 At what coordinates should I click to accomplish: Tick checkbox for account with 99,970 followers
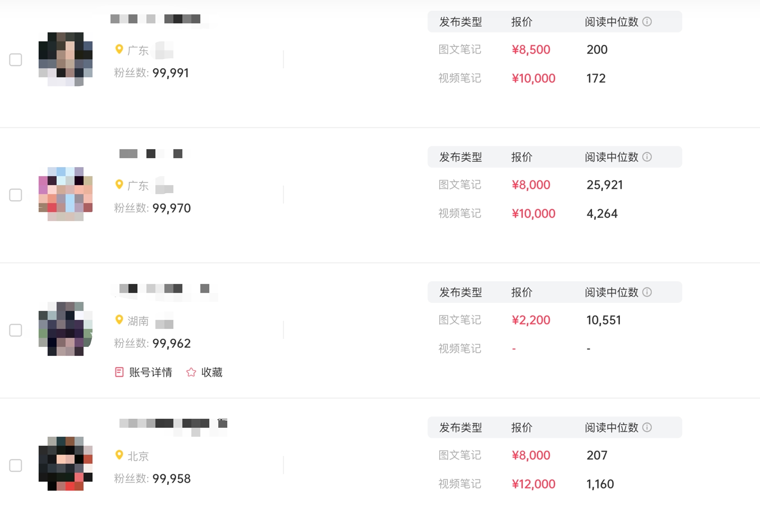coord(16,195)
